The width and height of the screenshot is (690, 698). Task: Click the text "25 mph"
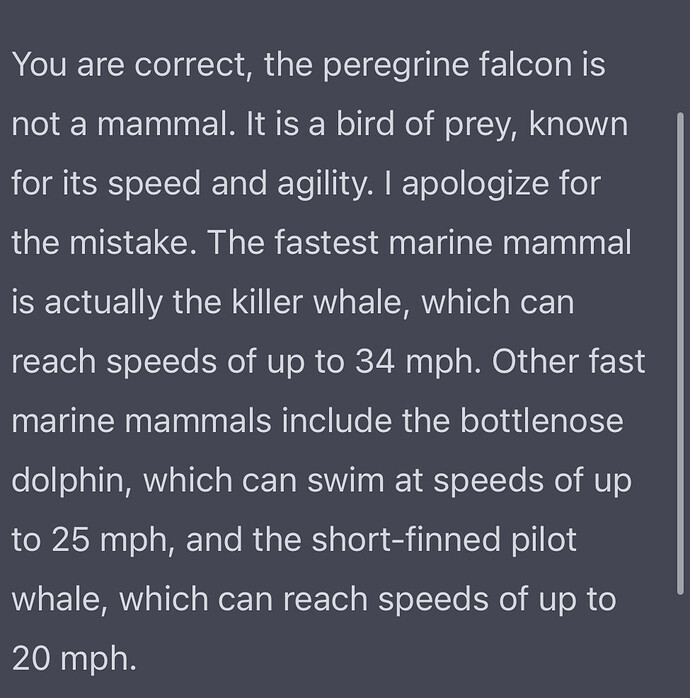click(110, 540)
